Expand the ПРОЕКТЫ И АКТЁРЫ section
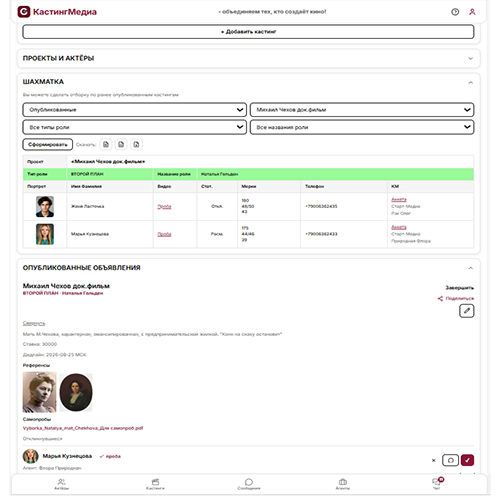 tap(248, 58)
